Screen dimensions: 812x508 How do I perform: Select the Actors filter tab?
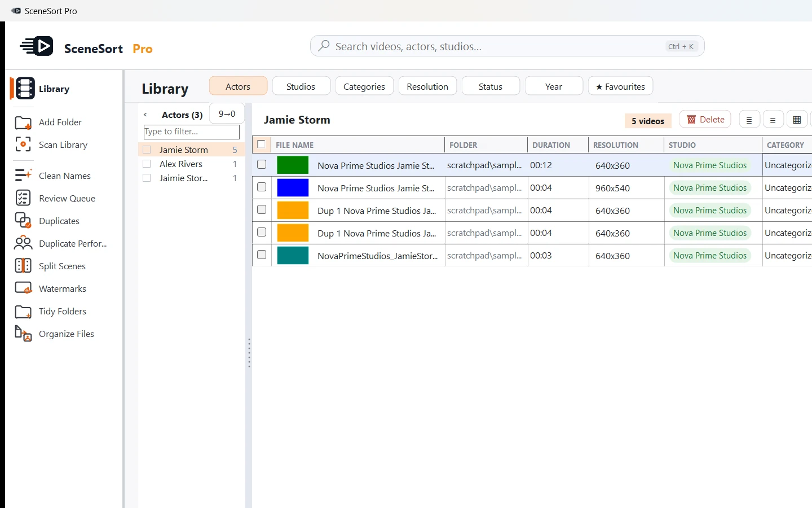(238, 86)
